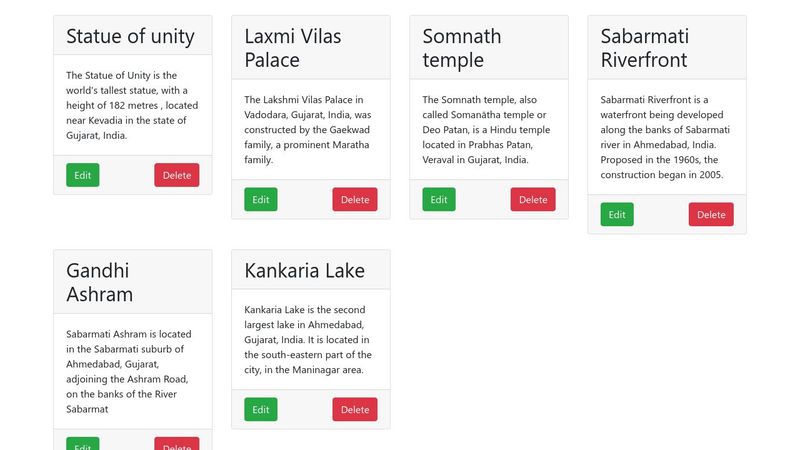Delete the Laxmi Vilas Palace entry

click(x=354, y=199)
